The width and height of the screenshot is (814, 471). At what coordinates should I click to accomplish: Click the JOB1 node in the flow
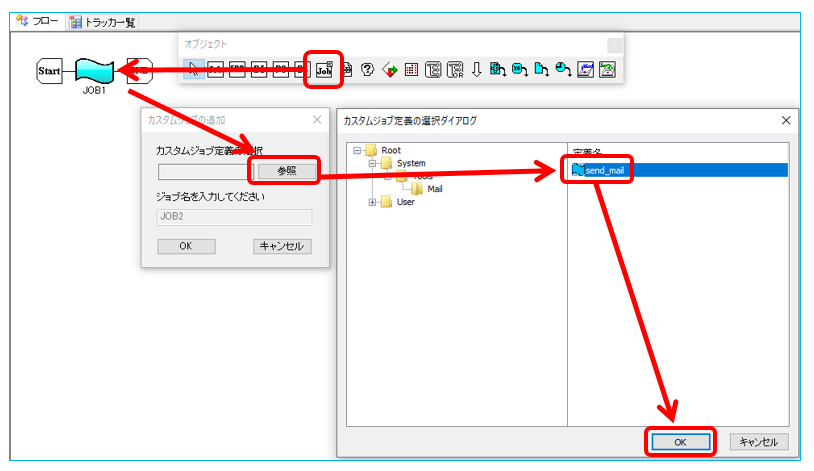pos(93,71)
